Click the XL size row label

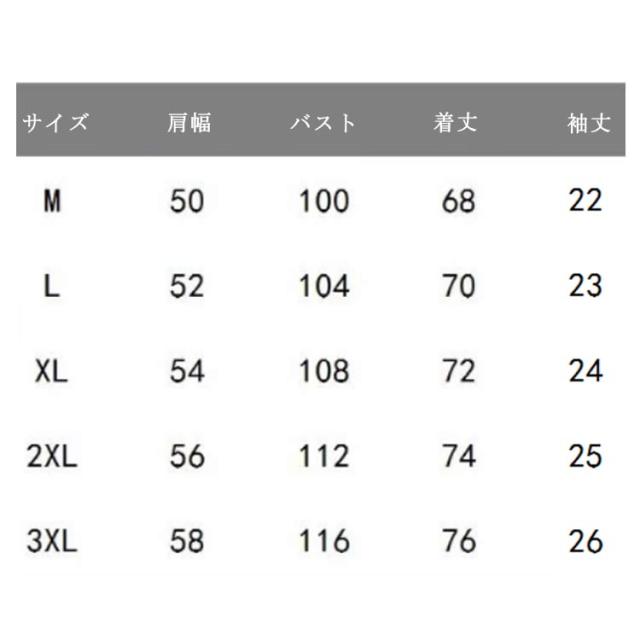click(x=53, y=372)
